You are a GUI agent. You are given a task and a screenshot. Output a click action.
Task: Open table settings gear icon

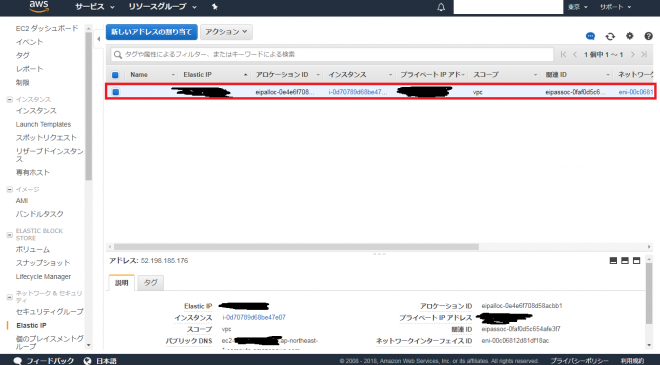pyautogui.click(x=629, y=36)
